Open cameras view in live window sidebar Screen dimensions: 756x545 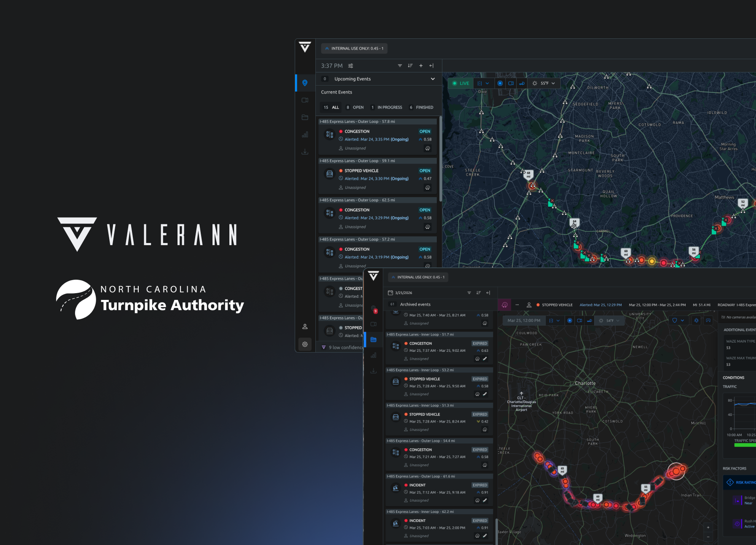(305, 100)
